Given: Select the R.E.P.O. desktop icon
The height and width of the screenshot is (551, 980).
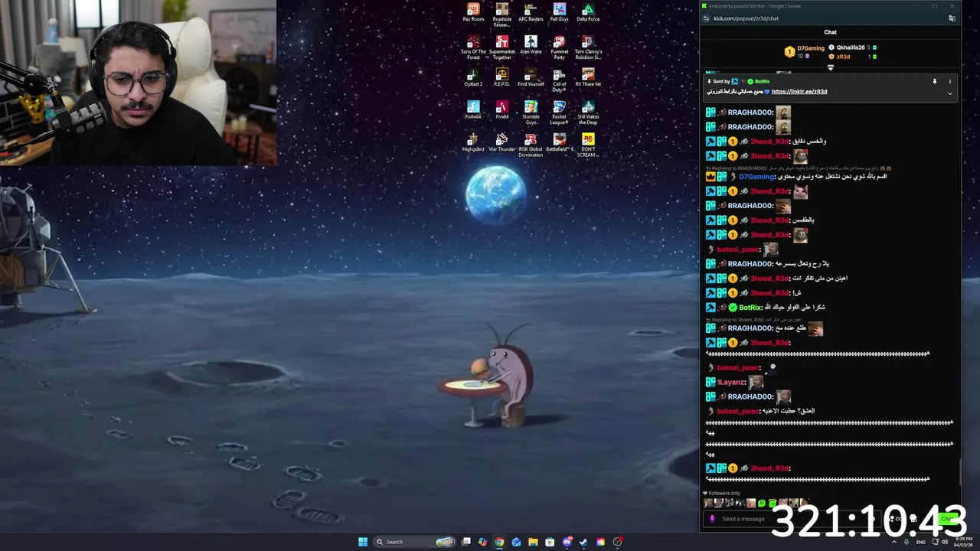Looking at the screenshot, I should point(502,77).
